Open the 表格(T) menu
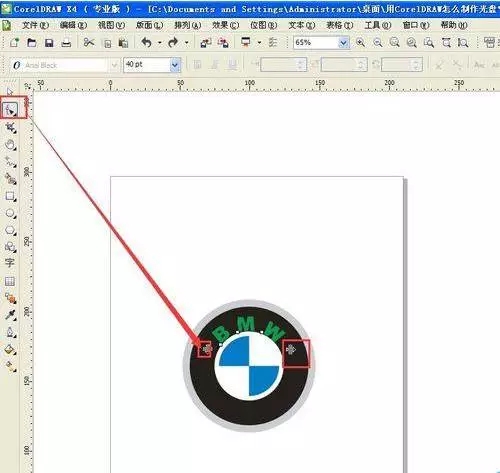The height and width of the screenshot is (473, 500). click(x=340, y=25)
